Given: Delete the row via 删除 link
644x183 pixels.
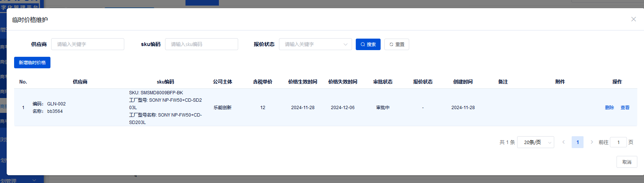Looking at the screenshot, I should 609,108.
